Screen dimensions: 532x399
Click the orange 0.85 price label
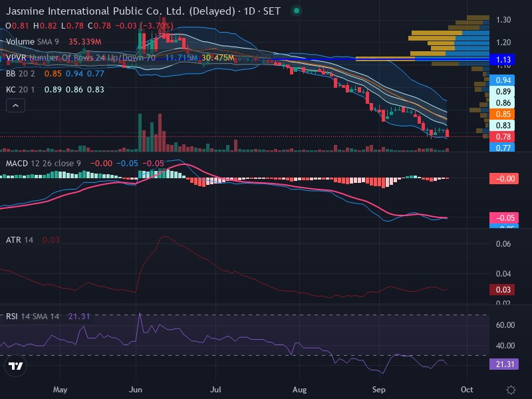[x=503, y=114]
